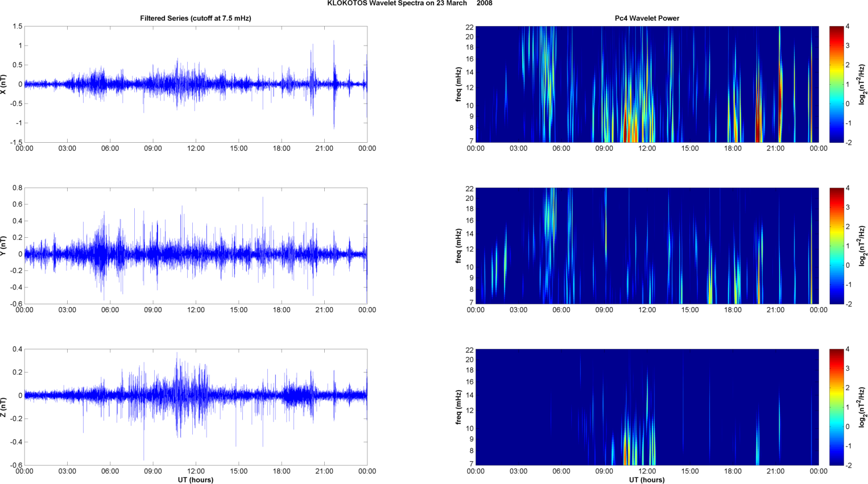
Task: Click the top wavelet power spectrogram
Action: [x=647, y=84]
